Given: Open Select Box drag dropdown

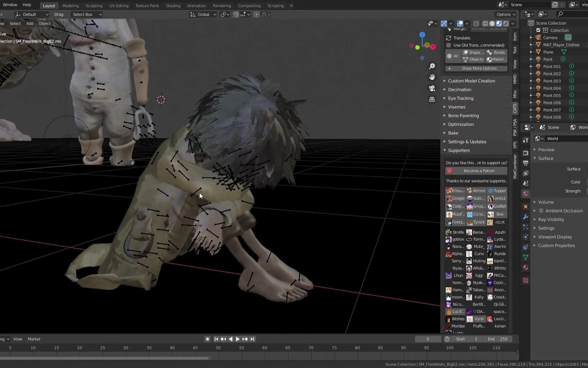Looking at the screenshot, I should pyautogui.click(x=86, y=14).
